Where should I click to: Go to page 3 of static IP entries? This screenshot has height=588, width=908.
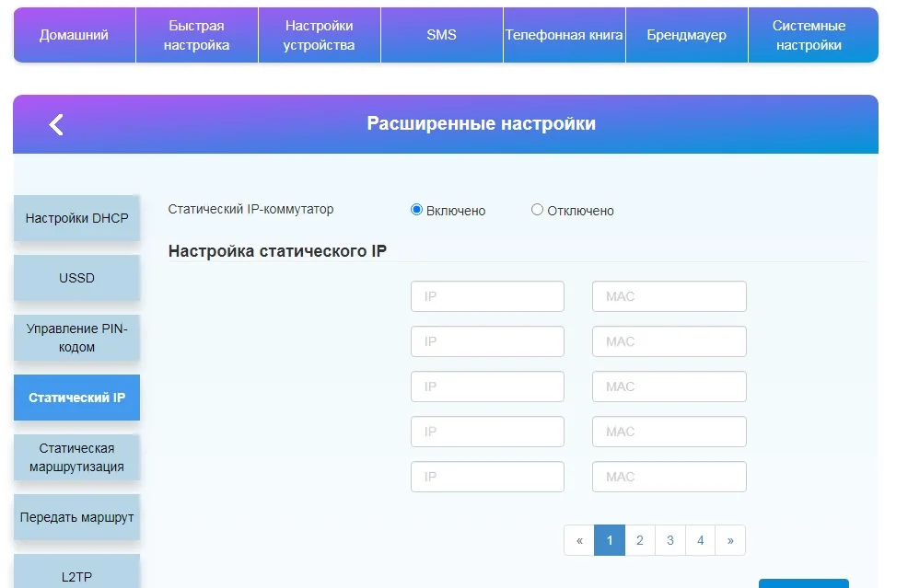tap(670, 540)
